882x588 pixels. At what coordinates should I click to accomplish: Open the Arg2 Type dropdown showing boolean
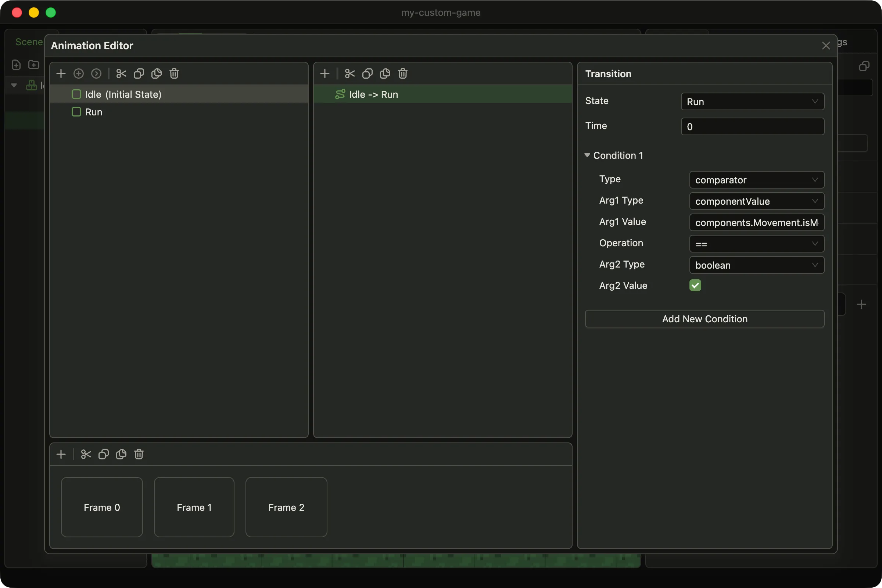756,265
